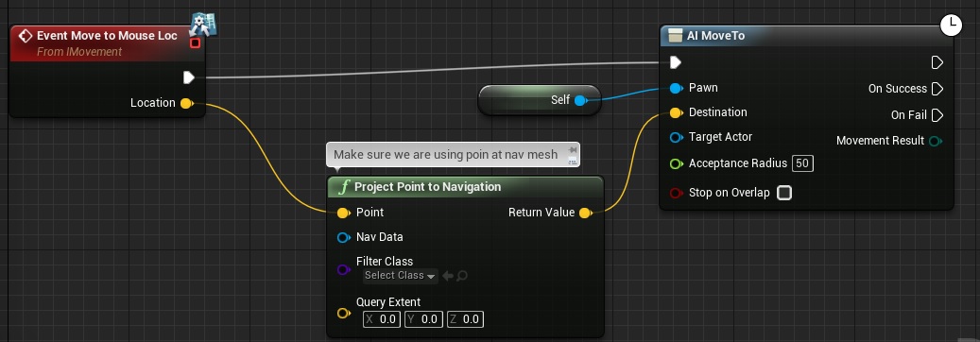Open the Select Class dropdown
The height and width of the screenshot is (342, 980).
coord(400,276)
